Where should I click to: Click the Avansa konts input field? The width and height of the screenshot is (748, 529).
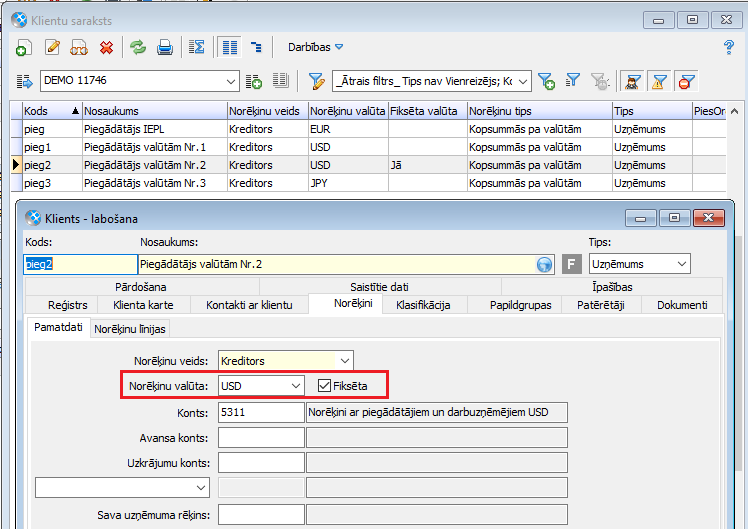pos(261,437)
